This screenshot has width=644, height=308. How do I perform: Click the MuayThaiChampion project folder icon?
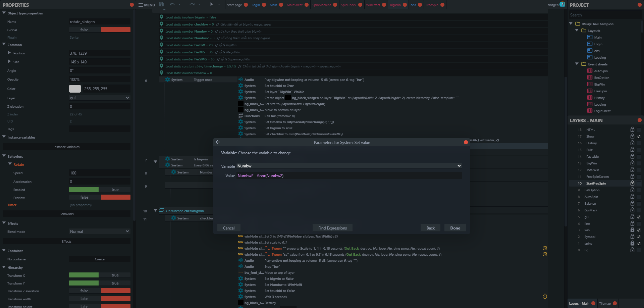tap(578, 24)
